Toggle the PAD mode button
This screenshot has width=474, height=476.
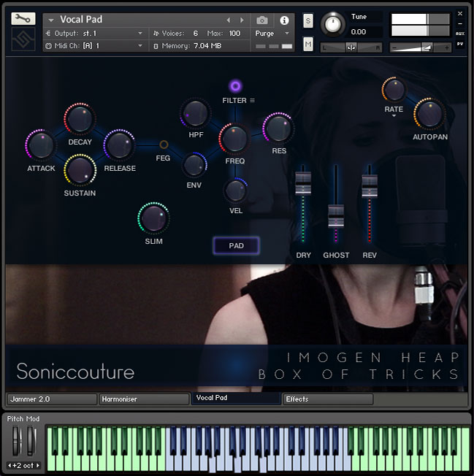[236, 245]
